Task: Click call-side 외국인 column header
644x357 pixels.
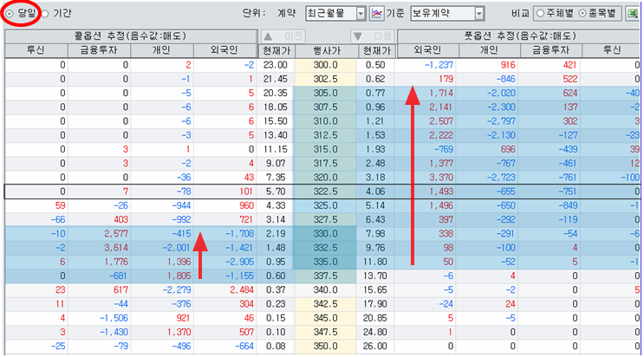Action: tap(225, 50)
